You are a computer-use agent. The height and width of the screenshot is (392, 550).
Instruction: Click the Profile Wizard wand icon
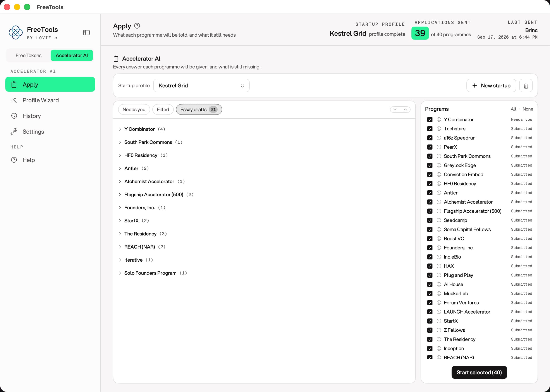click(x=14, y=100)
